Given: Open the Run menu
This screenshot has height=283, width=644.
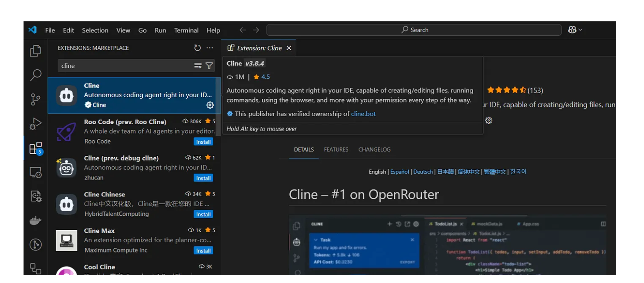Looking at the screenshot, I should pos(160,30).
